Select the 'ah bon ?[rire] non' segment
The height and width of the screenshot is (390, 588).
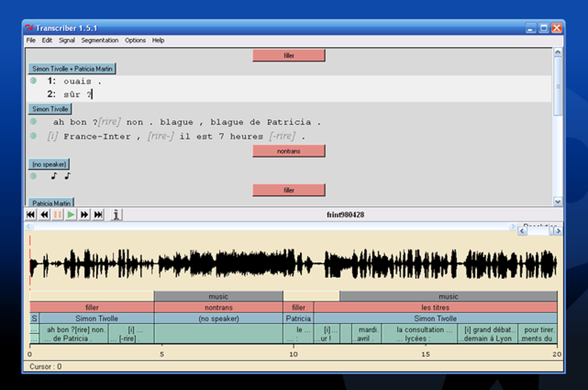74,333
